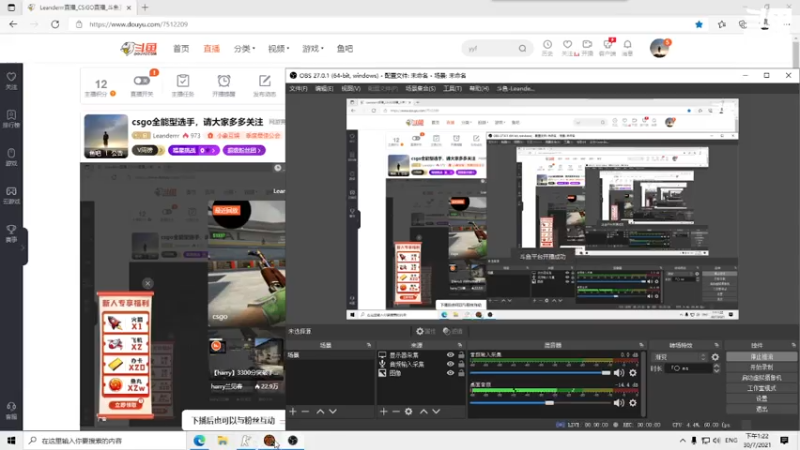Adjust transition duration stepper arrows

(716, 368)
